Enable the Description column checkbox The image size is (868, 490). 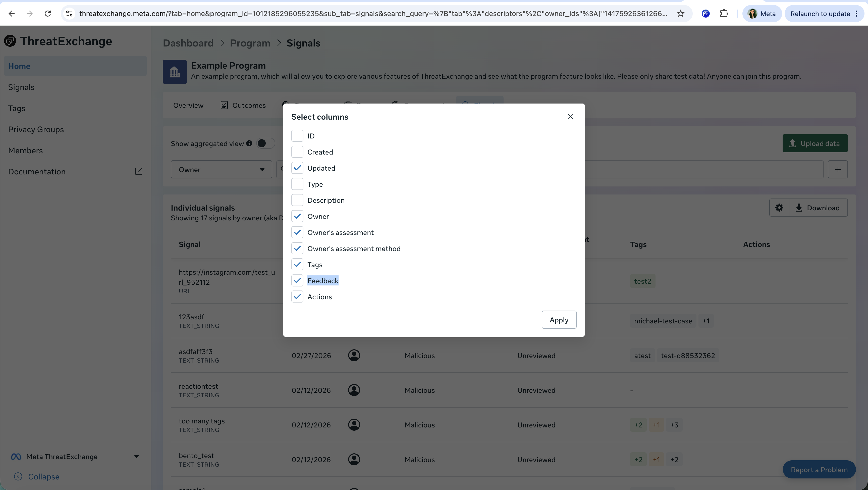click(x=297, y=200)
